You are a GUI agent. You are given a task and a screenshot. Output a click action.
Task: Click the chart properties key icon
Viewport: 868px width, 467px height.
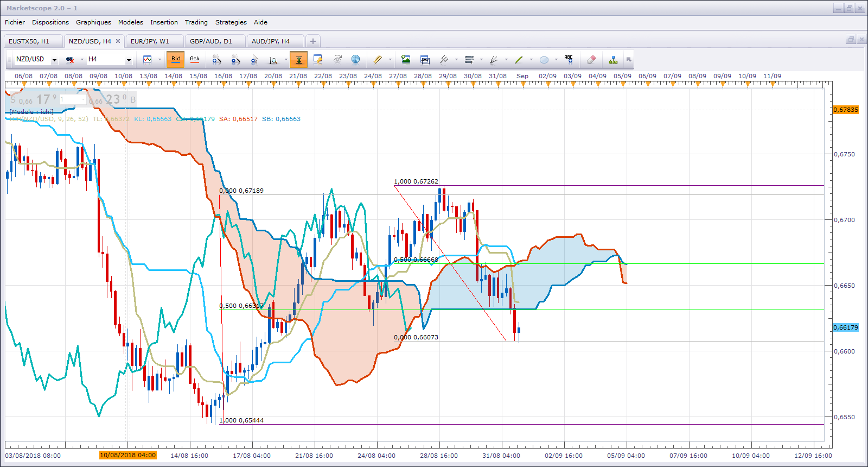pyautogui.click(x=318, y=60)
